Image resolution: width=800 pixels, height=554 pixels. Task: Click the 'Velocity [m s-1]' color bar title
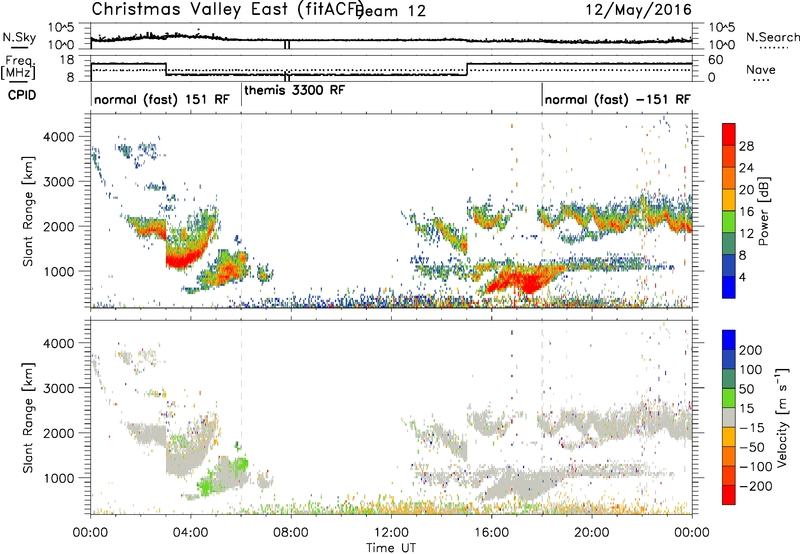pos(781,417)
